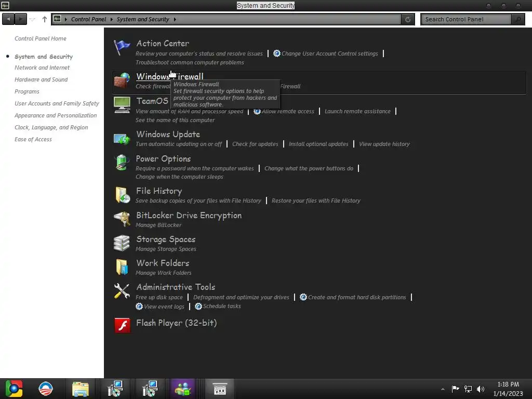532x399 pixels.
Task: Open File Explorer from the taskbar
Action: pyautogui.click(x=81, y=389)
